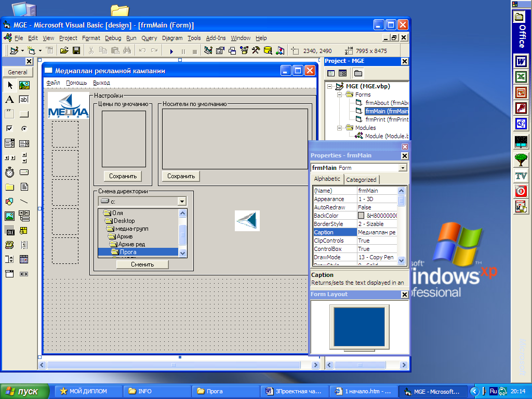532x399 pixels.
Task: Open the Debug menu
Action: (x=113, y=38)
